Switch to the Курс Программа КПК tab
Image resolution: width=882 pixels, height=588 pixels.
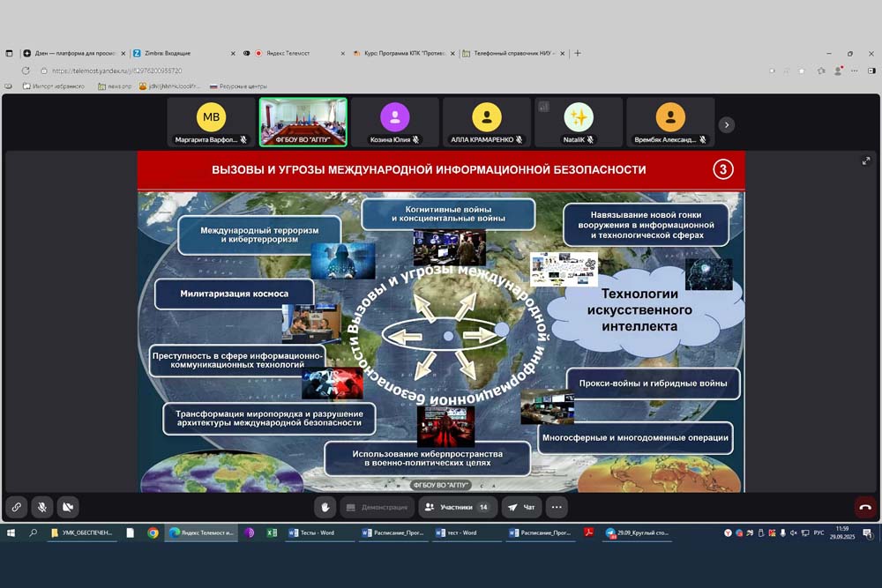[401, 53]
